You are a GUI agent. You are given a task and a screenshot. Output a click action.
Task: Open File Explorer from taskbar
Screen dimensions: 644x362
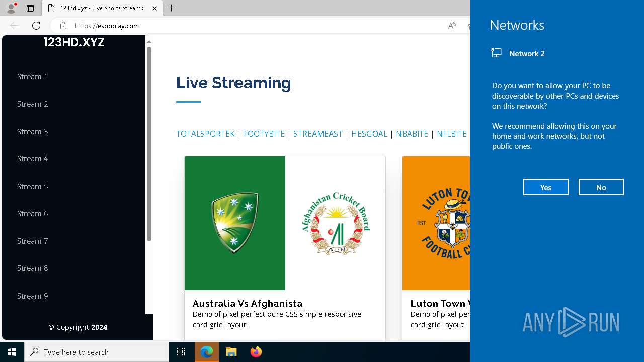pyautogui.click(x=231, y=352)
